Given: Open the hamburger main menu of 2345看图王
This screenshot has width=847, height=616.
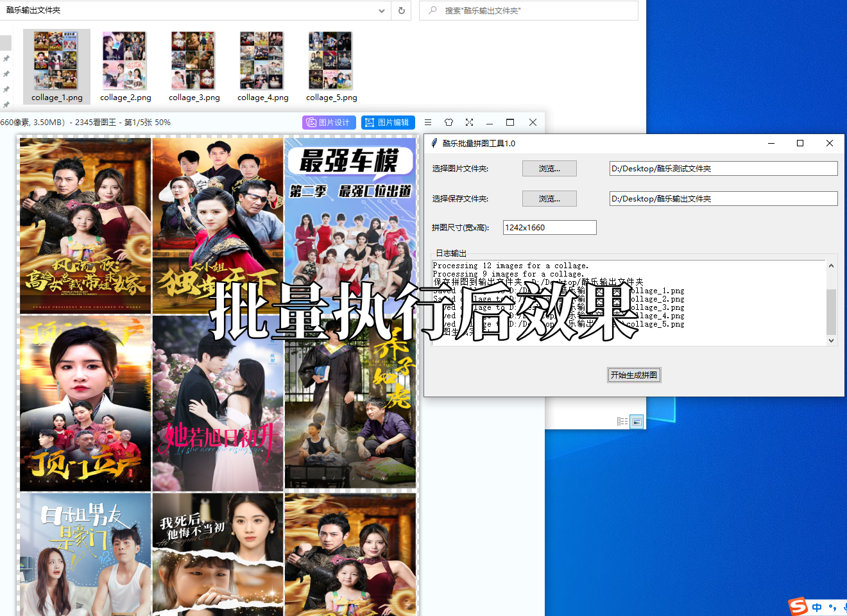Looking at the screenshot, I should click(x=427, y=122).
